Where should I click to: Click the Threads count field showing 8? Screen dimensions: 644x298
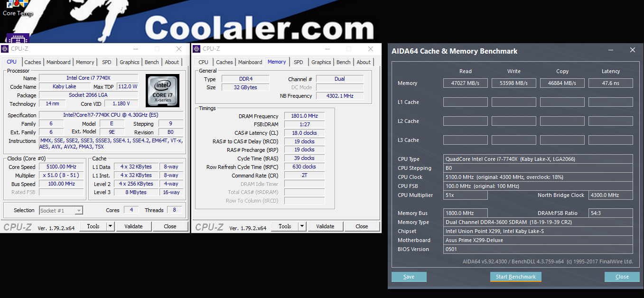pos(174,210)
